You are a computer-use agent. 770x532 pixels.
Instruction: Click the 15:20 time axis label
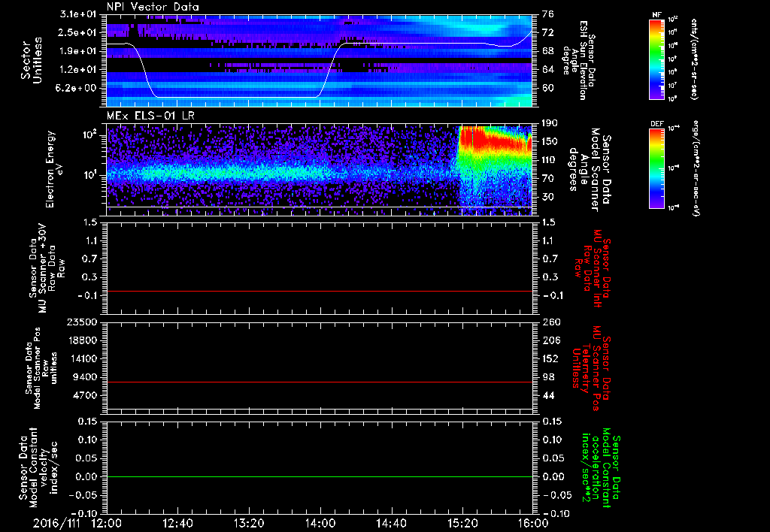click(x=462, y=524)
